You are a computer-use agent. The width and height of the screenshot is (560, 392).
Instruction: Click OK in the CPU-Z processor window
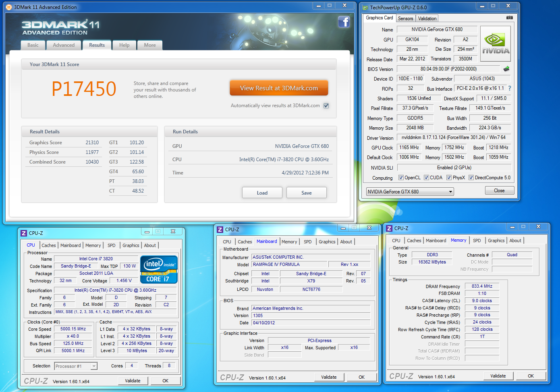pyautogui.click(x=166, y=381)
